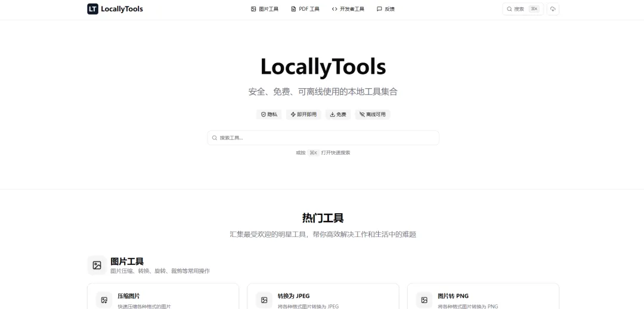This screenshot has height=309, width=644.
Task: Open the 图片工具 menu
Action: (265, 9)
